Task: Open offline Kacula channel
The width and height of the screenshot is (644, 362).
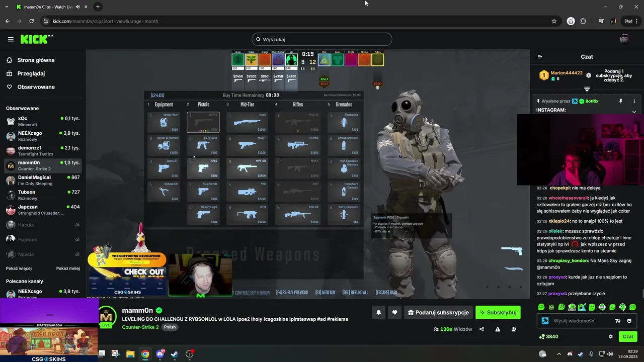Action: click(43, 225)
